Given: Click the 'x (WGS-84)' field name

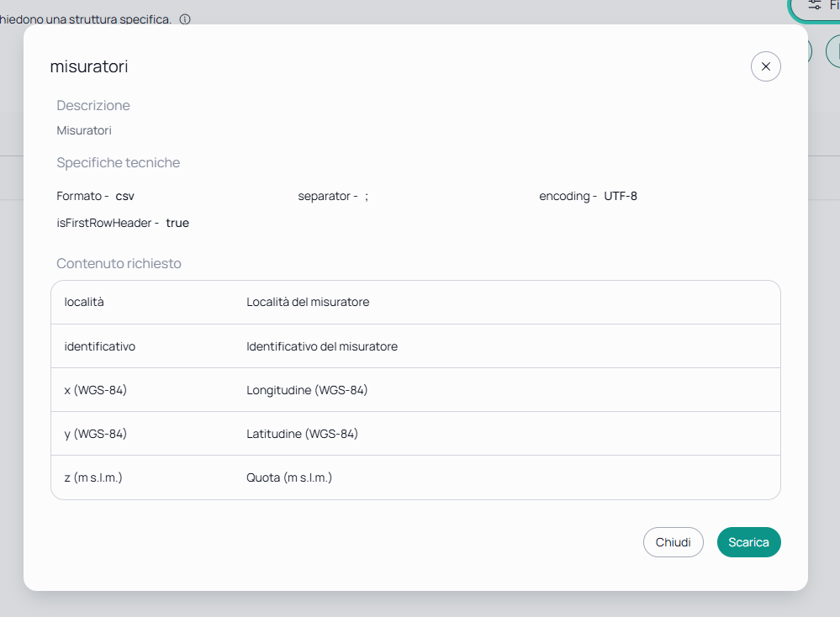Looking at the screenshot, I should click(x=95, y=390).
